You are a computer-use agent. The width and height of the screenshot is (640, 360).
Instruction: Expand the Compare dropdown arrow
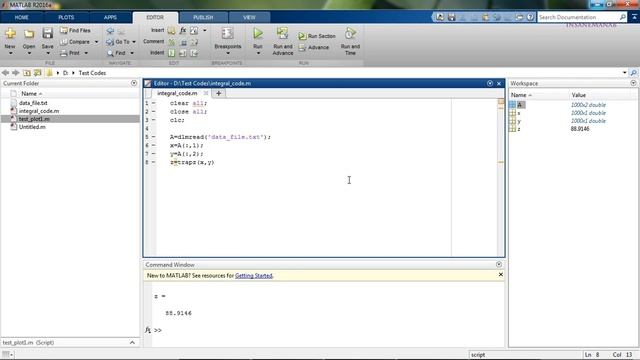tap(96, 42)
